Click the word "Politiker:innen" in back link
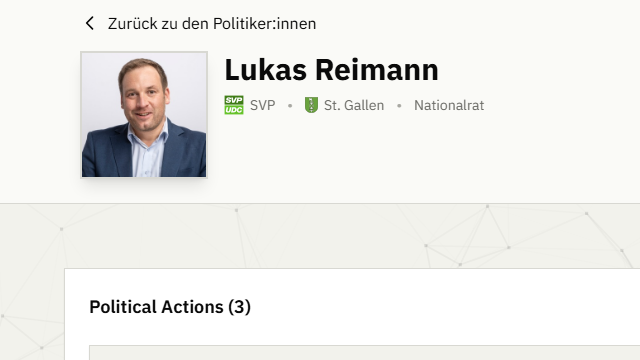This screenshot has width=640, height=360. (x=264, y=24)
